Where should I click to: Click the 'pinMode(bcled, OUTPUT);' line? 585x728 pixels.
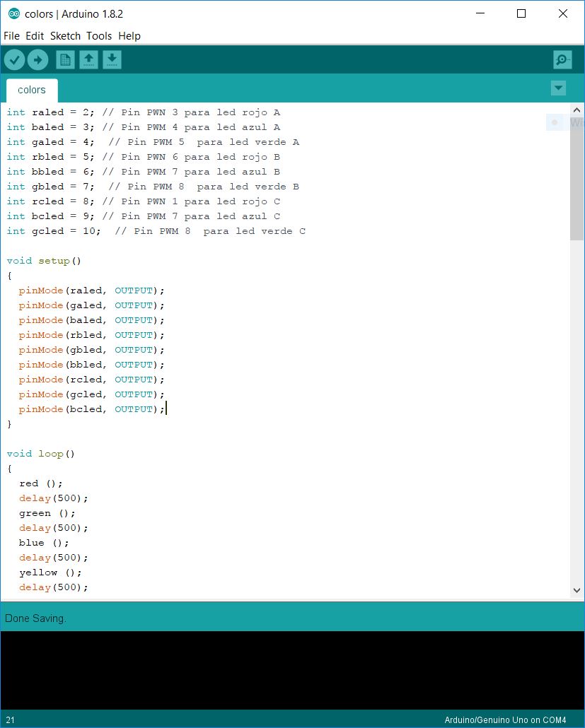(x=91, y=409)
